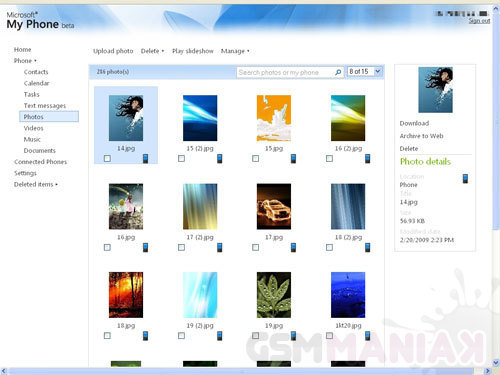Open the Manage dropdown menu
The height and width of the screenshot is (375, 500).
(235, 51)
